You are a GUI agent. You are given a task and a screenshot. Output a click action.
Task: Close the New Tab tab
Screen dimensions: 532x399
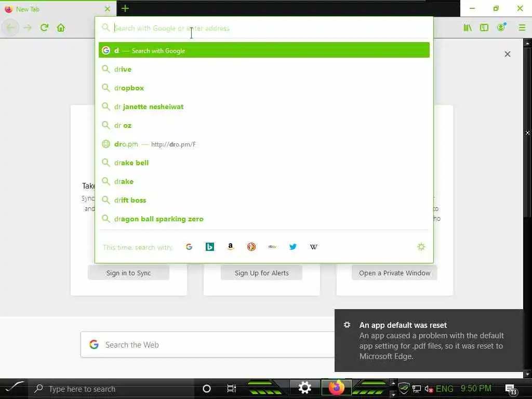click(108, 9)
